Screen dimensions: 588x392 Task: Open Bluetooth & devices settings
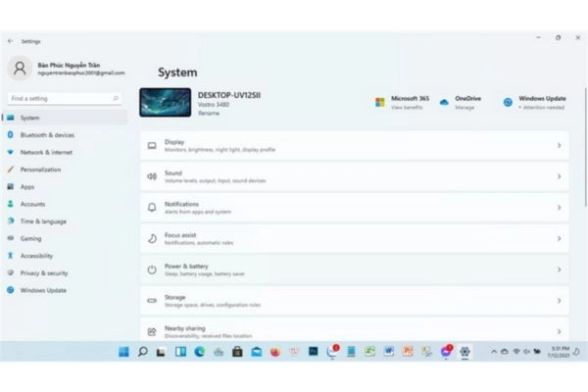click(47, 135)
